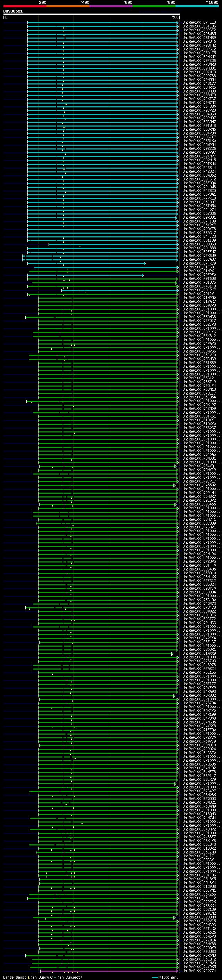Click the identifier UniRef100_B9RD31
Viewport: 222px width, 980px height.
pos(199,218)
